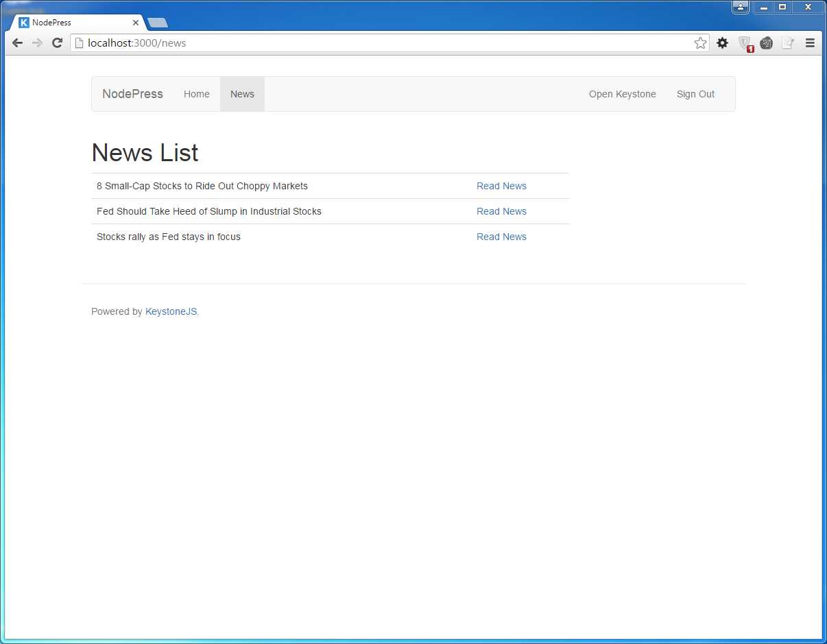Open the browser settings gear icon
827x644 pixels.
click(x=722, y=43)
